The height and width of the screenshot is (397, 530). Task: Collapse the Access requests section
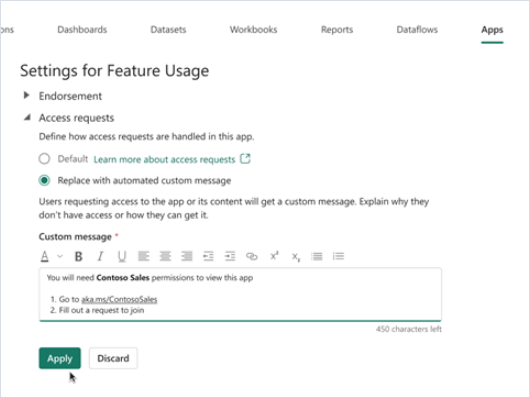pyautogui.click(x=27, y=118)
